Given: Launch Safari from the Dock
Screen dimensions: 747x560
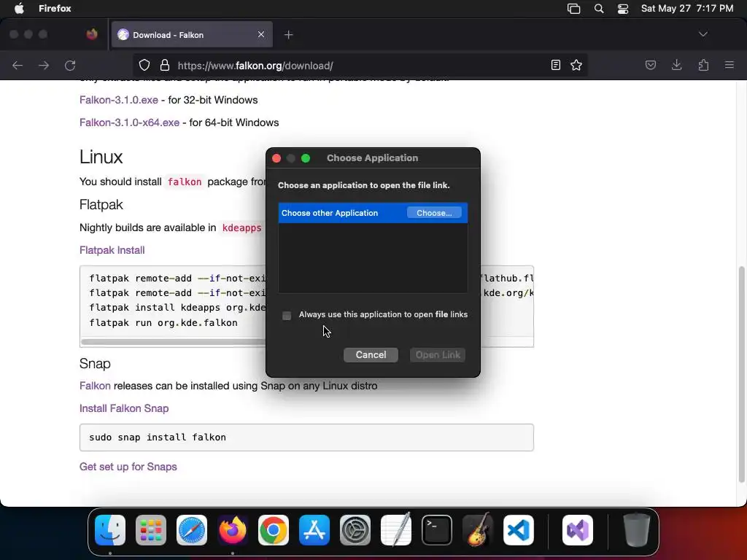Looking at the screenshot, I should pyautogui.click(x=192, y=530).
